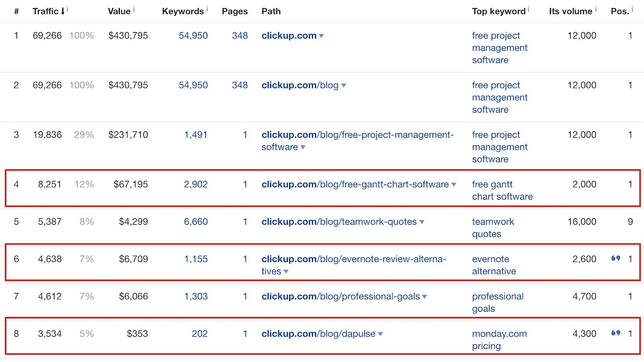
Task: Open dropdown arrow next to clickup.com/blog path
Action: [344, 86]
